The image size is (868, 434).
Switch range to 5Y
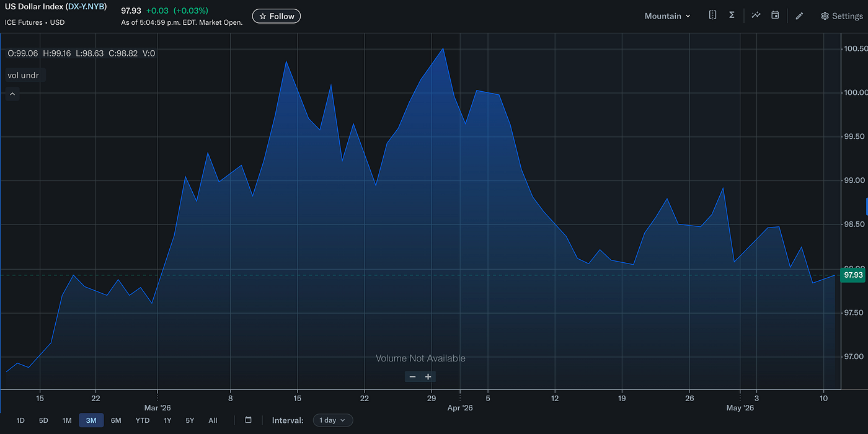[190, 420]
